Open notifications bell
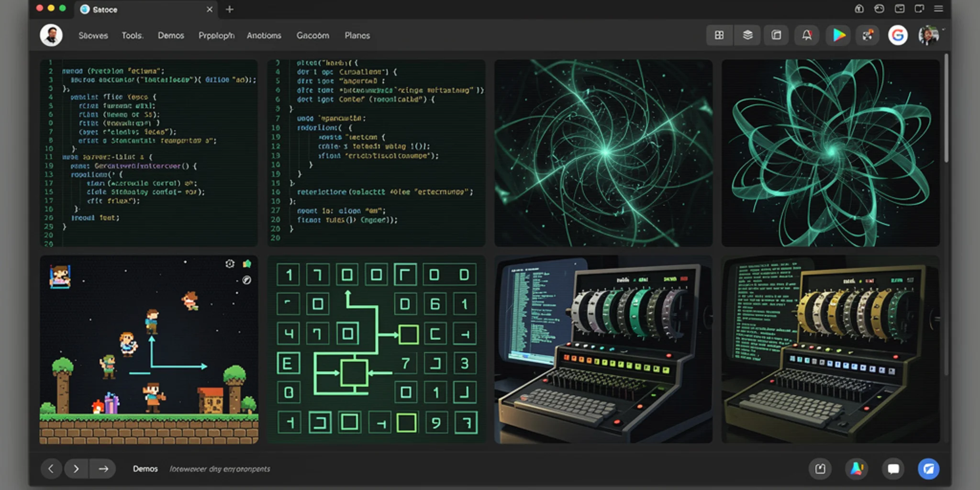 [x=807, y=35]
